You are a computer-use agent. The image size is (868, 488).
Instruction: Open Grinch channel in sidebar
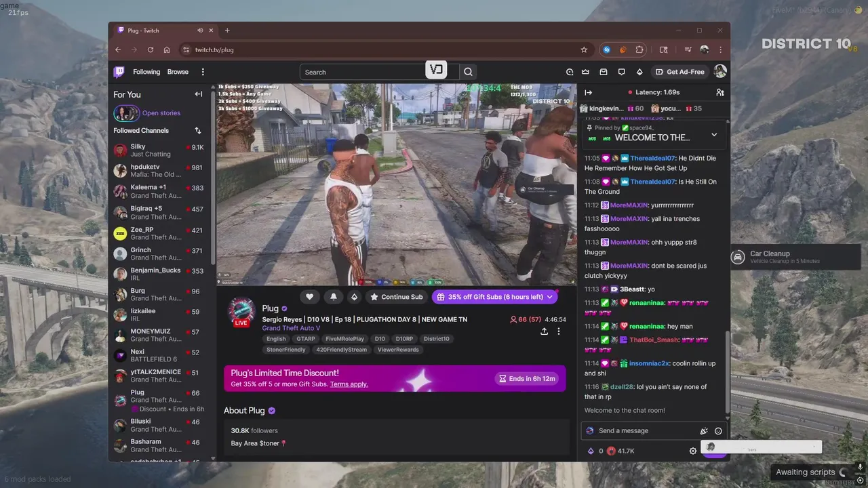click(159, 253)
